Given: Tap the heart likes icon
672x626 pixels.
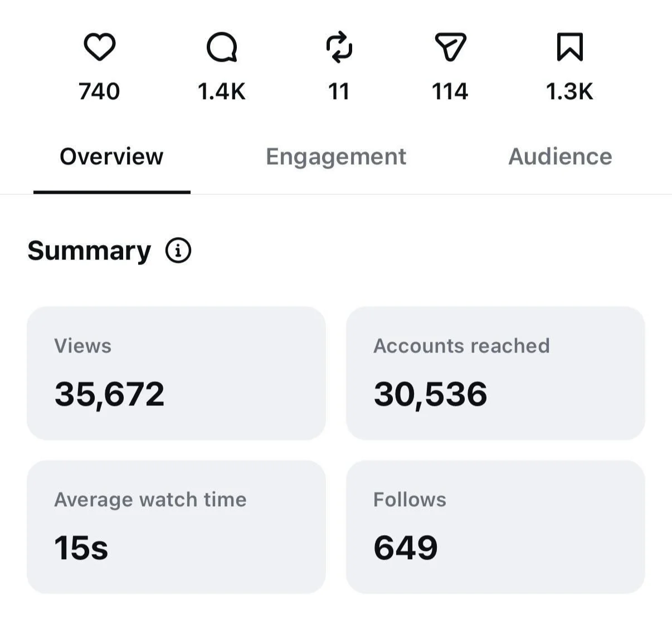Looking at the screenshot, I should (100, 47).
